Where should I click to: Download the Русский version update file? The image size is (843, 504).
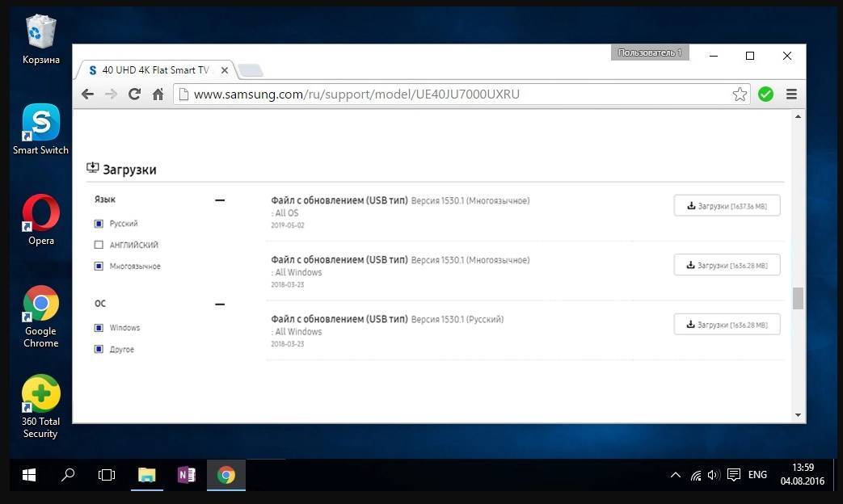(727, 325)
